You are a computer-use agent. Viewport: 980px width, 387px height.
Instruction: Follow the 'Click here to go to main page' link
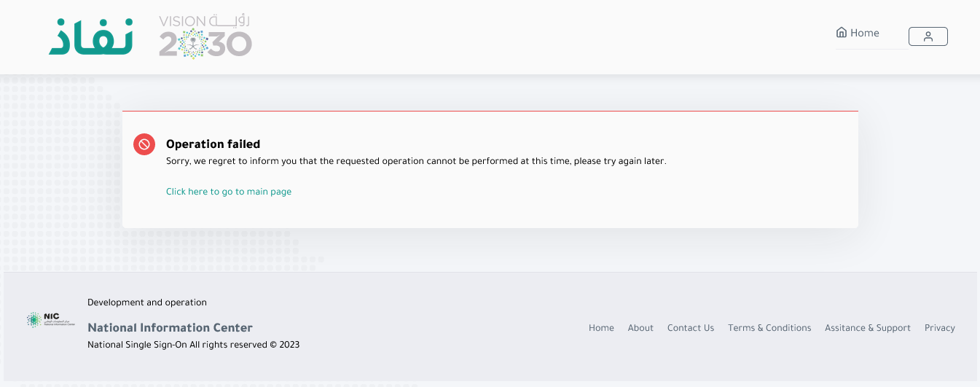click(x=229, y=192)
